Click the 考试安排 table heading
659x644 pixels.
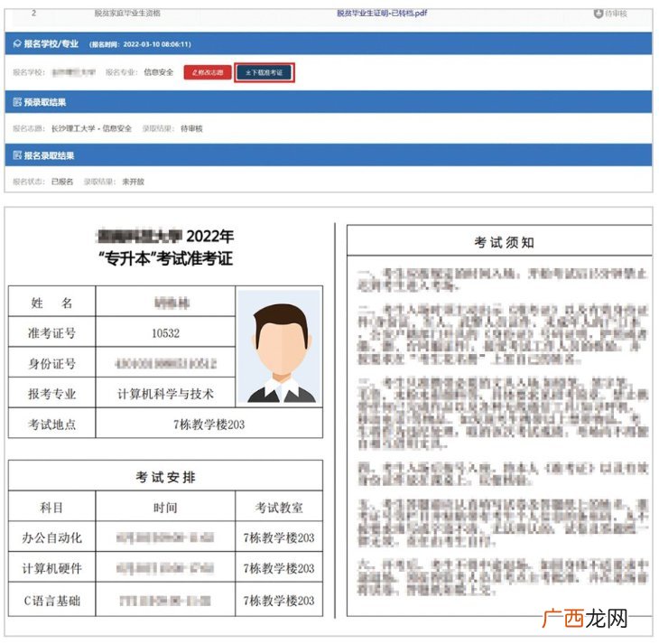165,477
